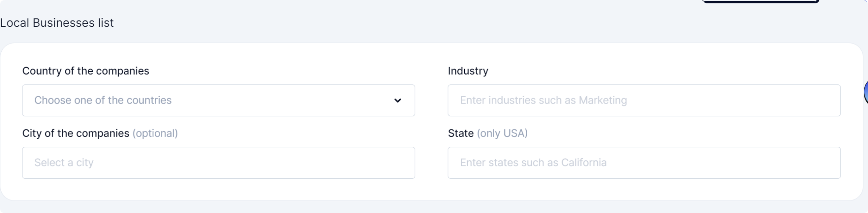Click empty space in the white form card
This screenshot has width=868, height=213.
[x=431, y=189]
